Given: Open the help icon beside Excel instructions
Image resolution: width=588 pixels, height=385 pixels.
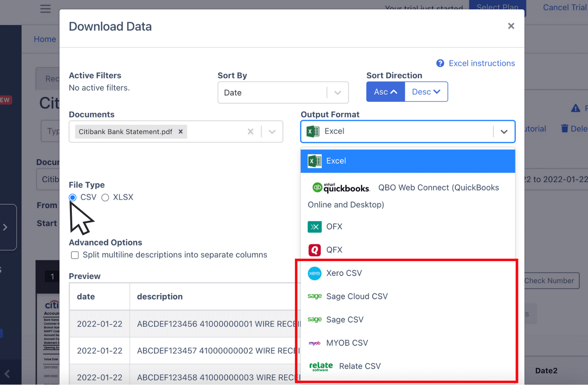Looking at the screenshot, I should [440, 63].
